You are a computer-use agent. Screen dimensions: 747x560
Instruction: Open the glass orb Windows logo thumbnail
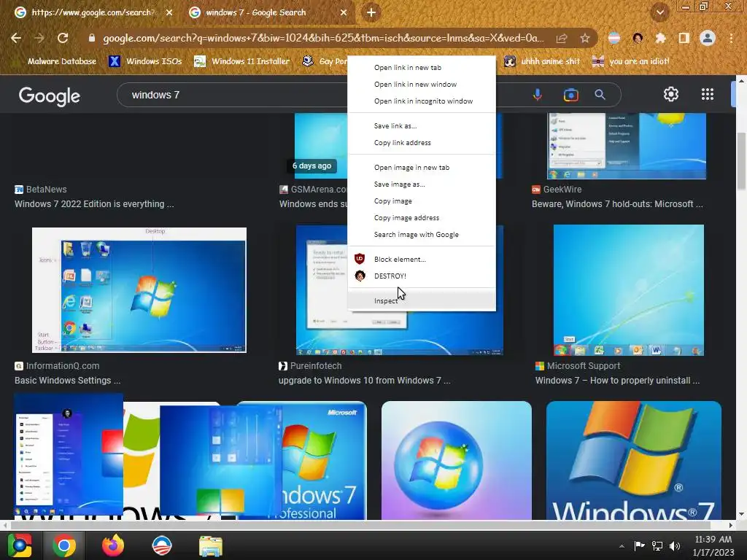point(457,460)
